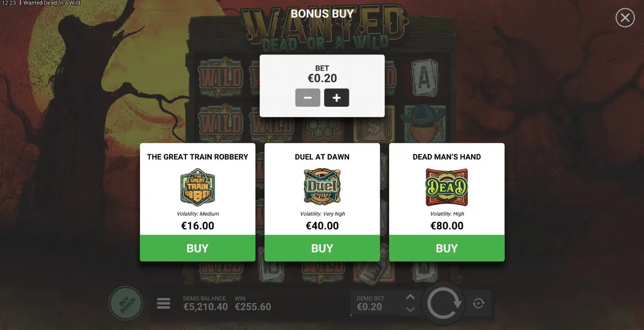Click the Dead Man's Hand card title
Viewport: 644px width, 330px height.
[x=447, y=157]
